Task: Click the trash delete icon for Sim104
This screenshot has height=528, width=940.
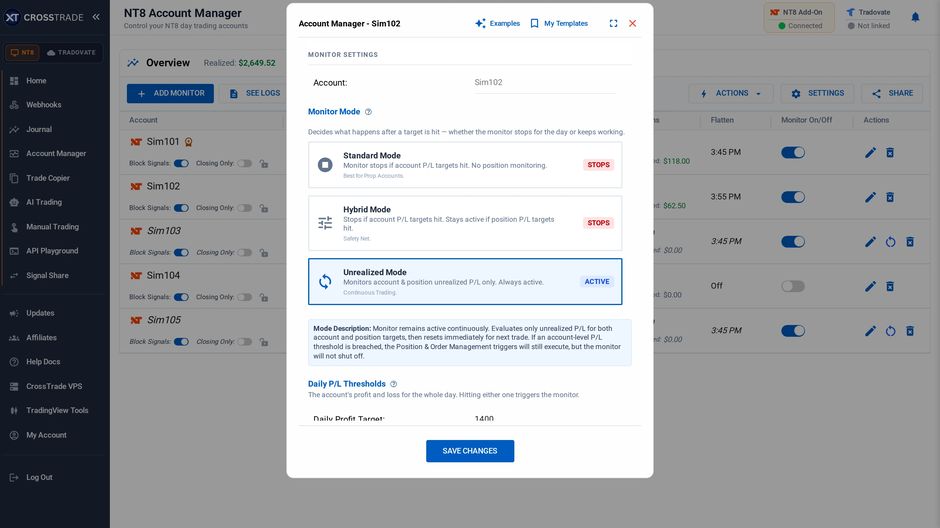Action: [890, 286]
